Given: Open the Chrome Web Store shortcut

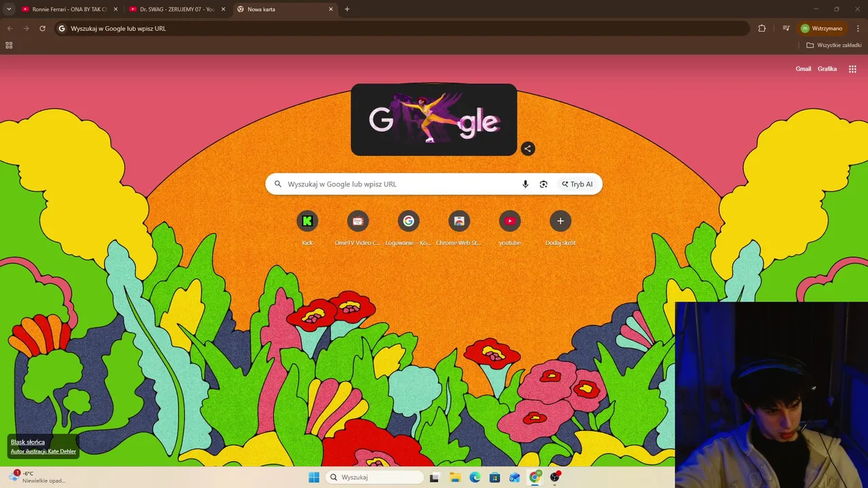Looking at the screenshot, I should point(459,228).
